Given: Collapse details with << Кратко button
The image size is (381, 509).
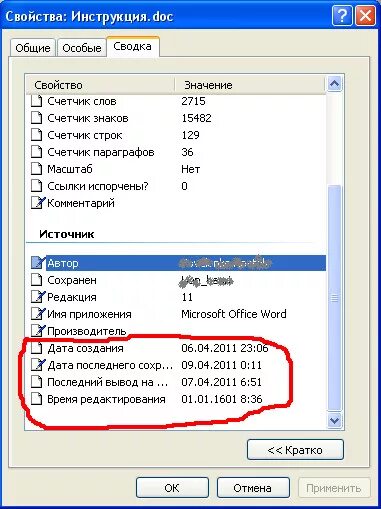Looking at the screenshot, I should click(295, 450).
